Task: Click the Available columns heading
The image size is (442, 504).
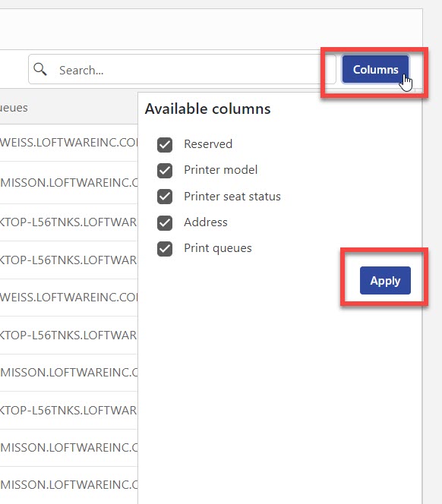Action: tap(207, 109)
